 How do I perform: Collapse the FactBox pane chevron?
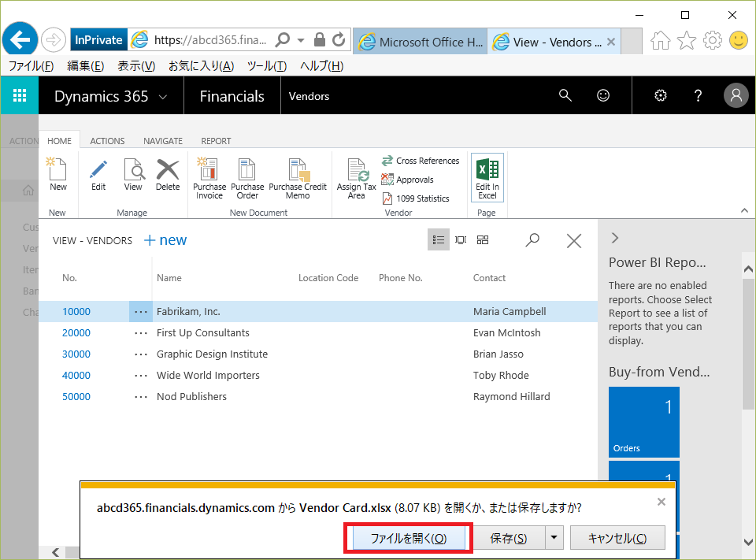[x=615, y=238]
